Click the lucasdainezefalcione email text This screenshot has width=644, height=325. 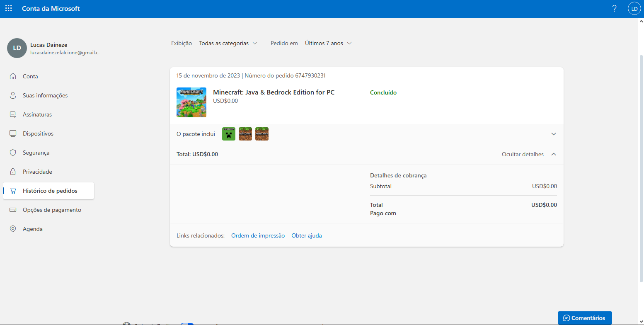pyautogui.click(x=65, y=53)
